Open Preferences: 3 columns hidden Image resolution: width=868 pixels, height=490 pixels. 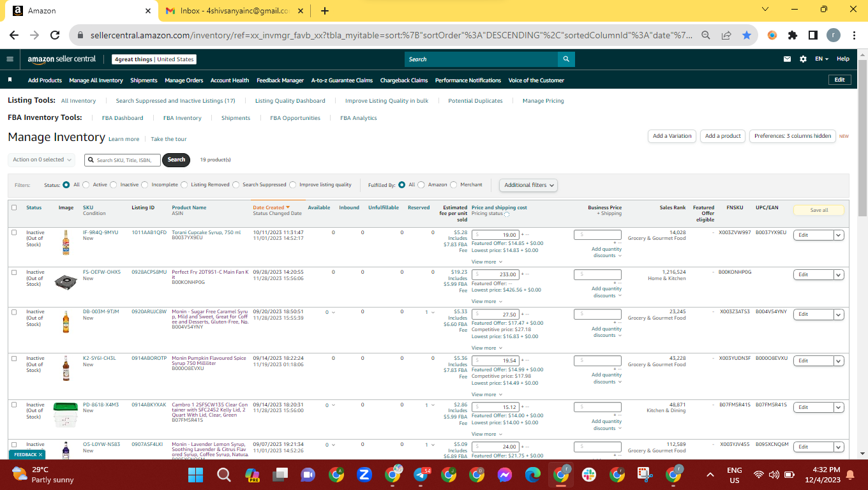(793, 136)
